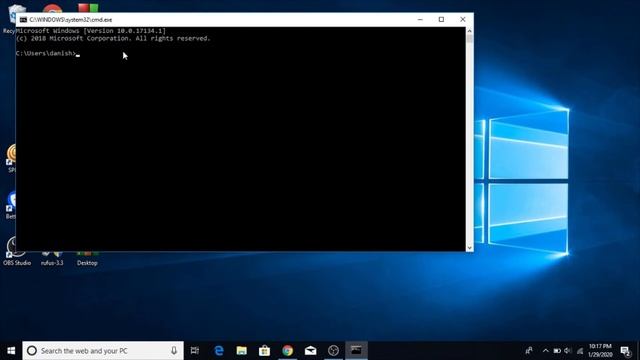The image size is (640, 360).
Task: Open Mail app from taskbar
Action: point(310,351)
